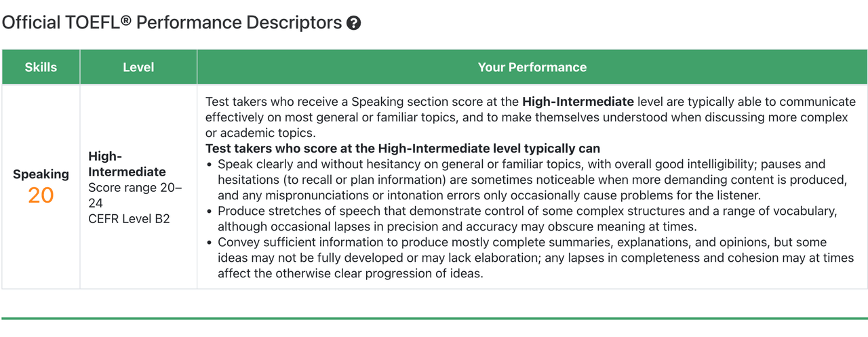
Task: Click the orange score number 20
Action: click(x=41, y=195)
